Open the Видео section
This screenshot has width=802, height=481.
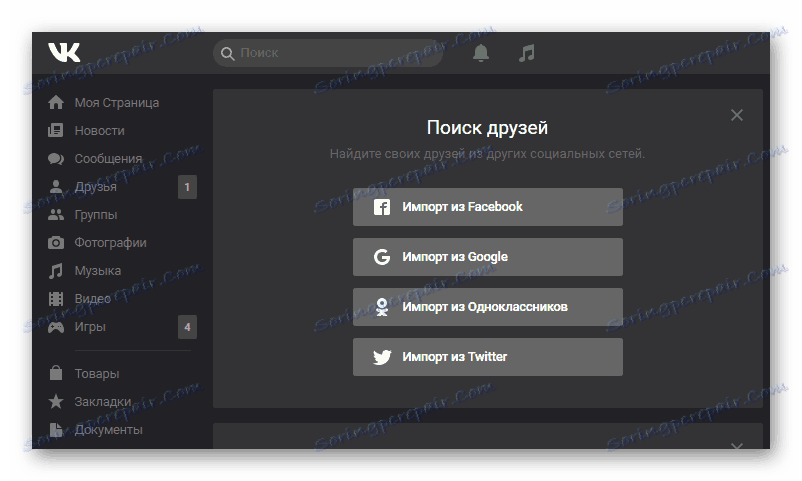coord(93,298)
